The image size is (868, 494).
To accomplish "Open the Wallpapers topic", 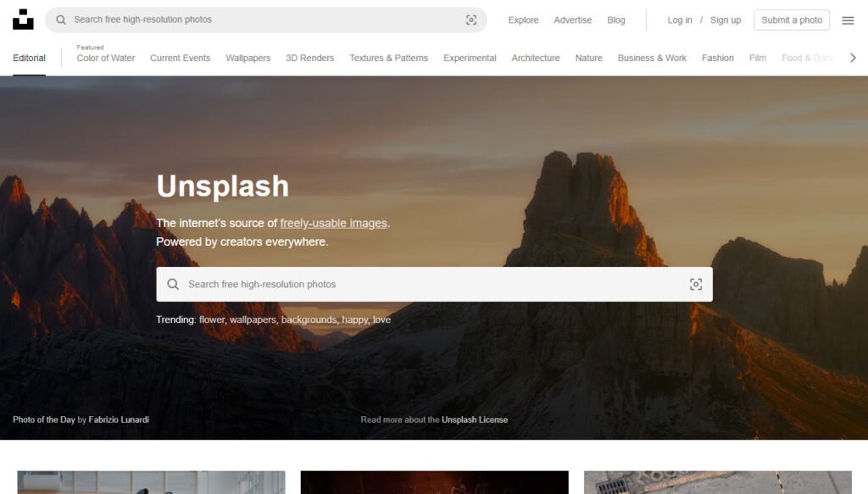I will click(248, 58).
